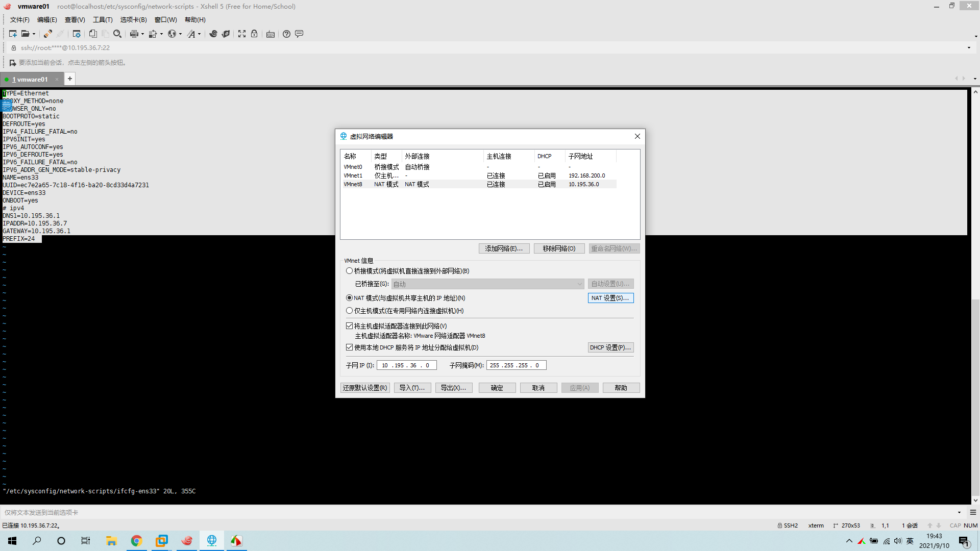
Task: Click the 导入 button
Action: (x=412, y=388)
